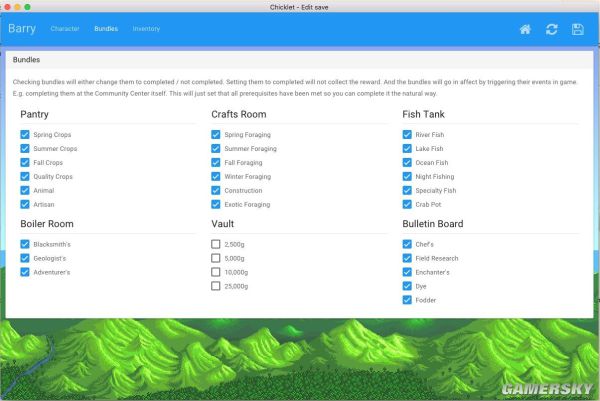Uncheck Winter Foraging bundle
600x401 pixels.
coord(216,176)
